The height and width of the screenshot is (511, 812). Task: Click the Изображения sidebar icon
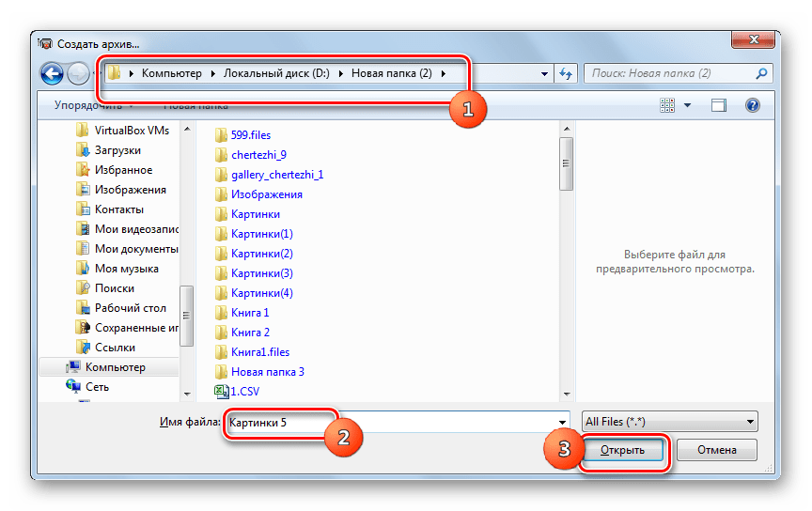(83, 190)
